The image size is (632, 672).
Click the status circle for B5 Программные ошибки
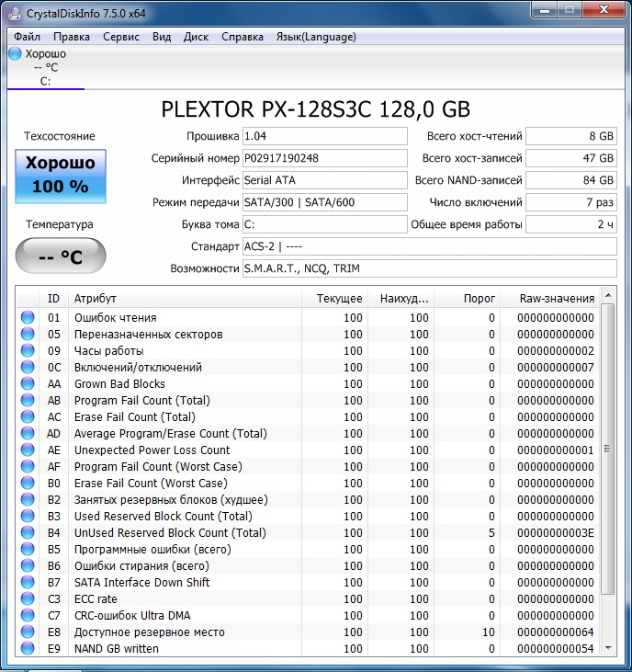(28, 549)
